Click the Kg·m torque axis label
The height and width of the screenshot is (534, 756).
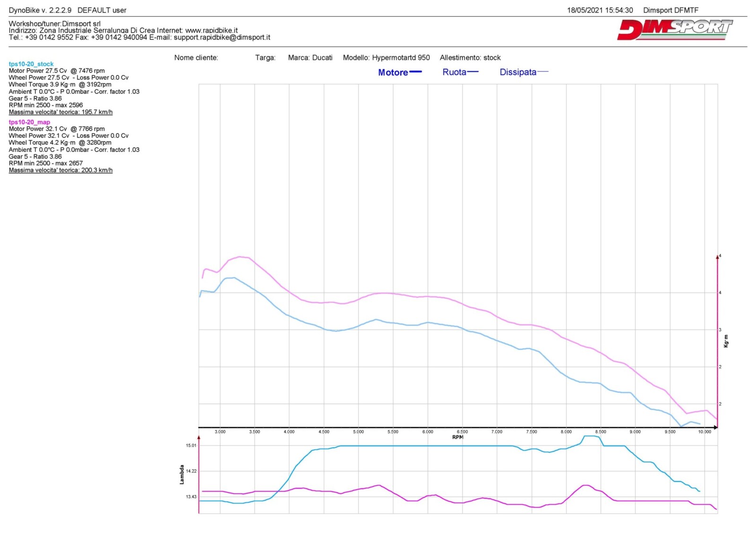click(726, 341)
